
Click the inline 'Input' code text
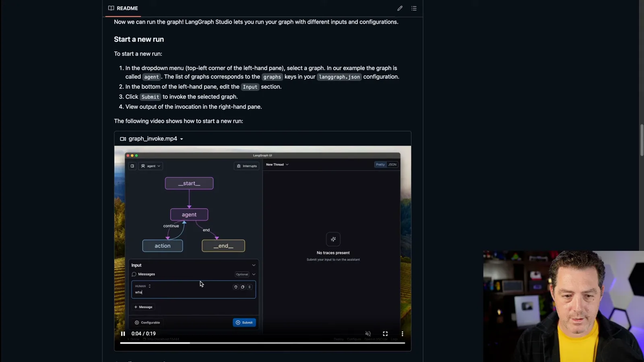click(x=250, y=87)
